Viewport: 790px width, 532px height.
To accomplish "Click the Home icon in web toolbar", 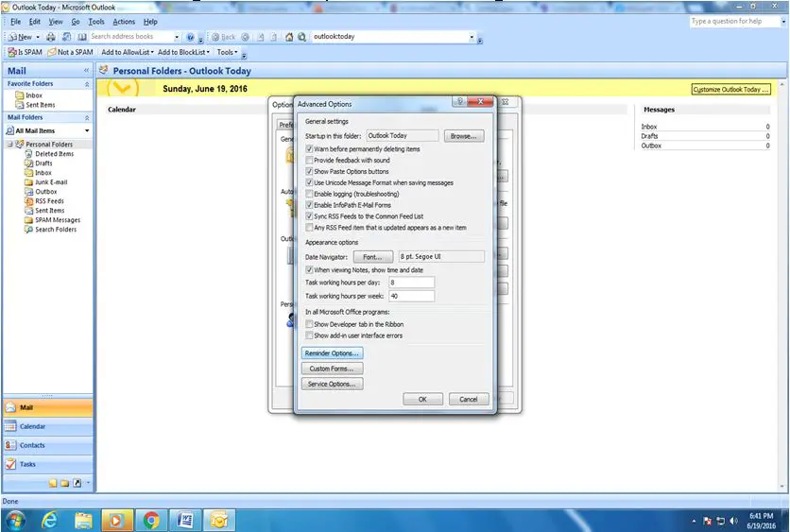I will point(289,37).
